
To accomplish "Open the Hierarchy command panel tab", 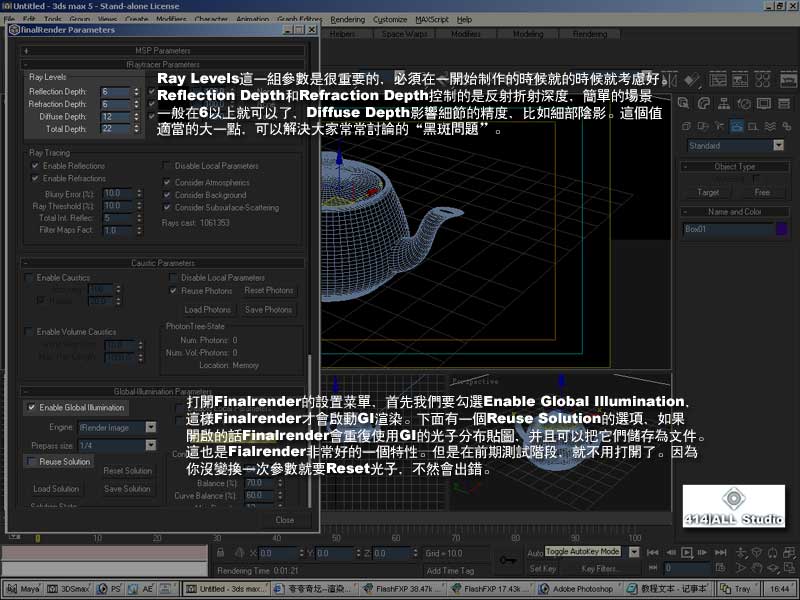I will (x=723, y=104).
